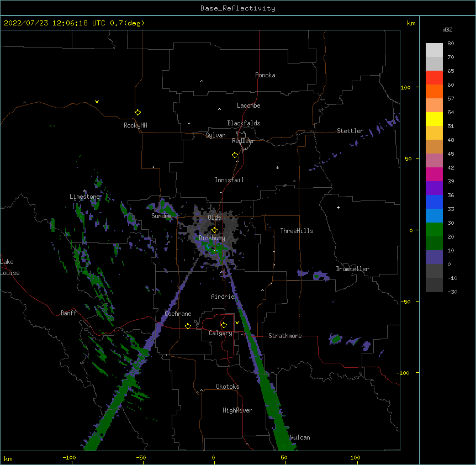Click the yellow v marker east of Calgary
The height and width of the screenshot is (465, 476).
tap(237, 323)
